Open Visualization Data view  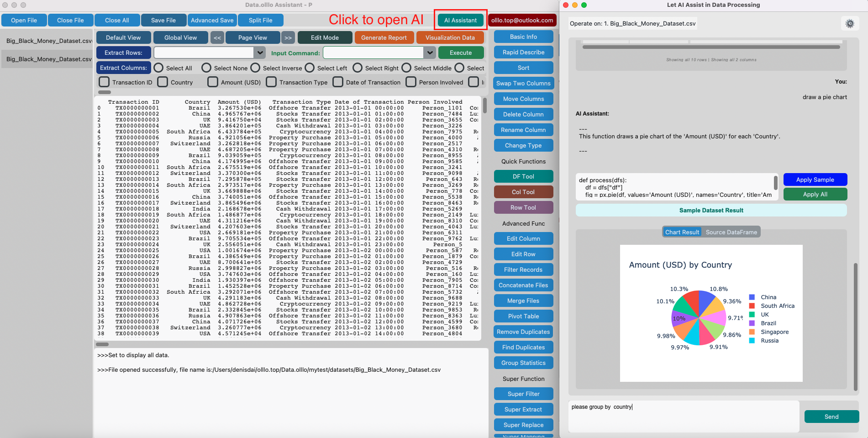point(450,37)
